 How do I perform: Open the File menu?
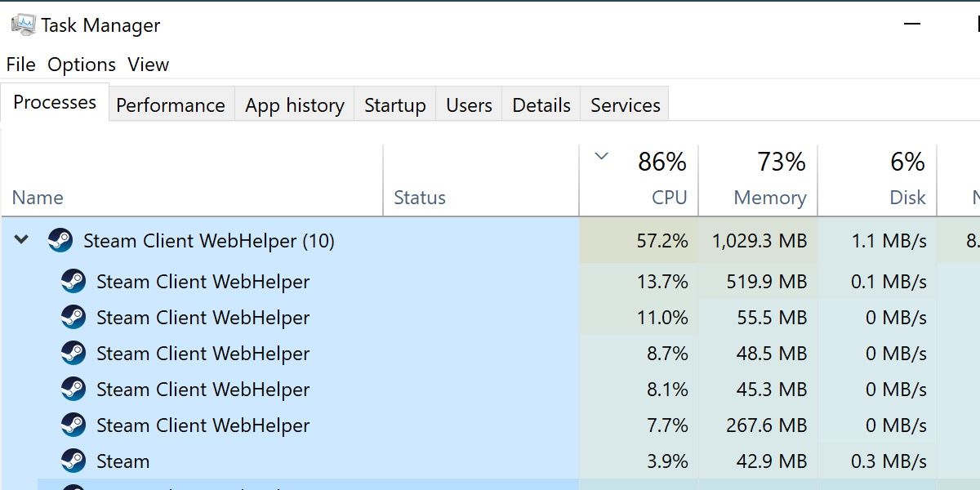tap(20, 64)
